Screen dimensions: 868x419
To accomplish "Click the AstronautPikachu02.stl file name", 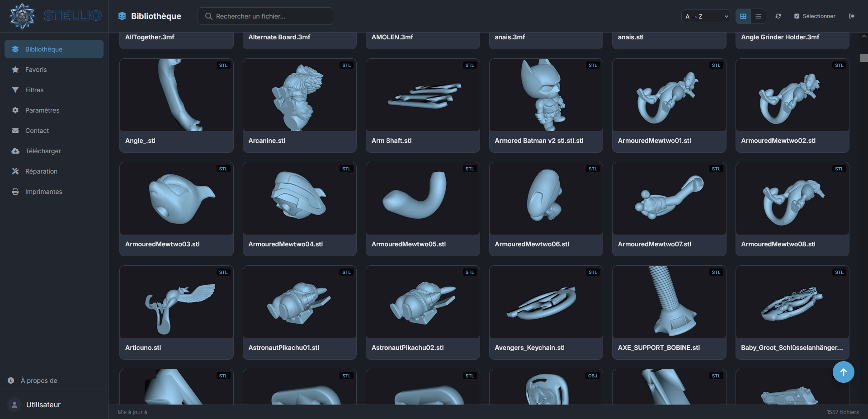I will tap(408, 348).
